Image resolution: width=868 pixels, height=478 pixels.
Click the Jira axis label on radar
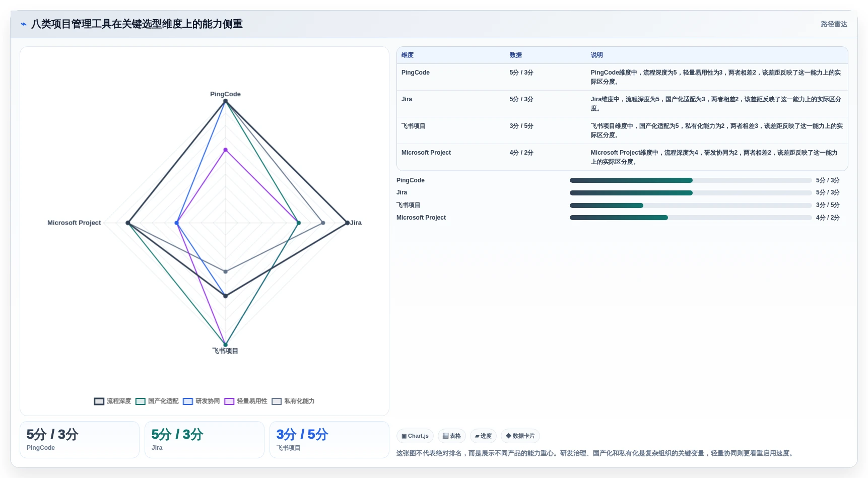[356, 223]
